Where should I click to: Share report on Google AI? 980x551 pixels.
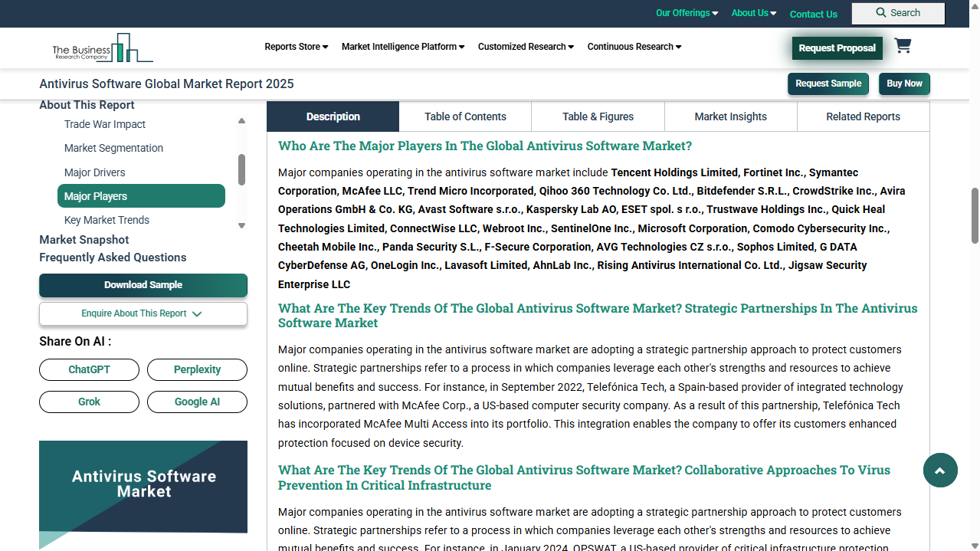(197, 402)
